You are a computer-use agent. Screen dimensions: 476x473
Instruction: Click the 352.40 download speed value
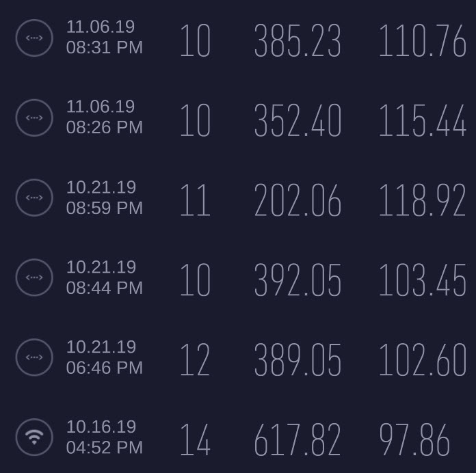(x=297, y=122)
